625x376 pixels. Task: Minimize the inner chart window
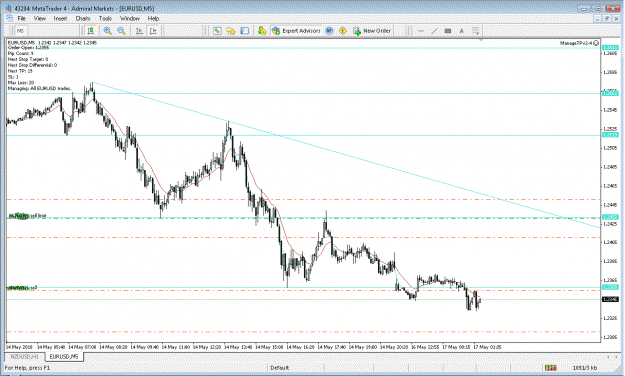pyautogui.click(x=597, y=18)
